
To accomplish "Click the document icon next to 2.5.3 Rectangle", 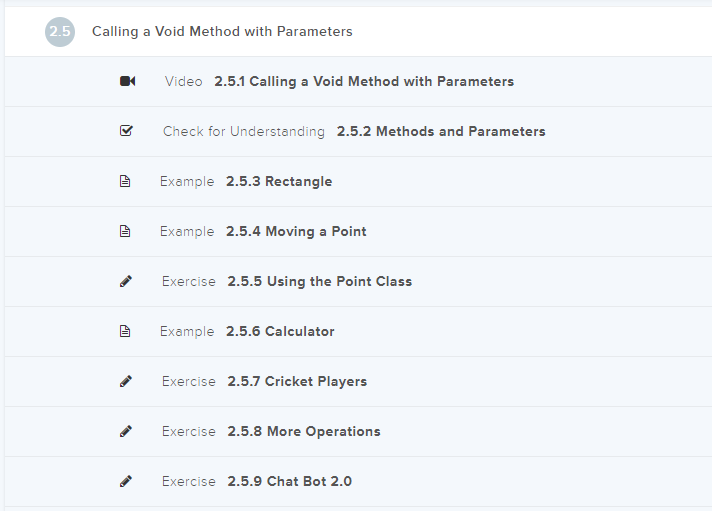I will 125,181.
